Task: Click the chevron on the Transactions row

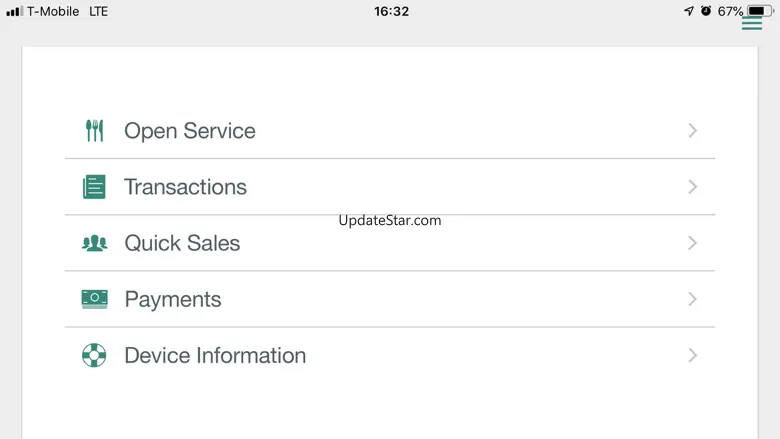Action: (x=692, y=187)
